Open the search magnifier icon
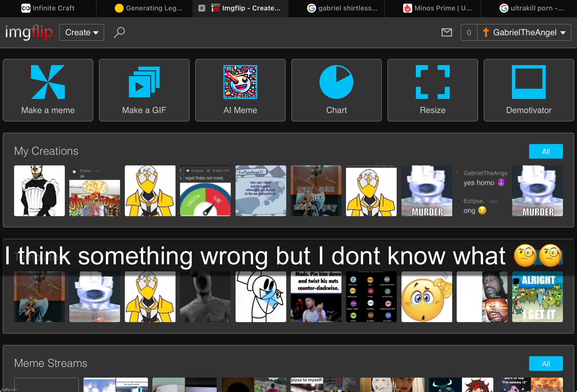577x392 pixels. coord(119,32)
